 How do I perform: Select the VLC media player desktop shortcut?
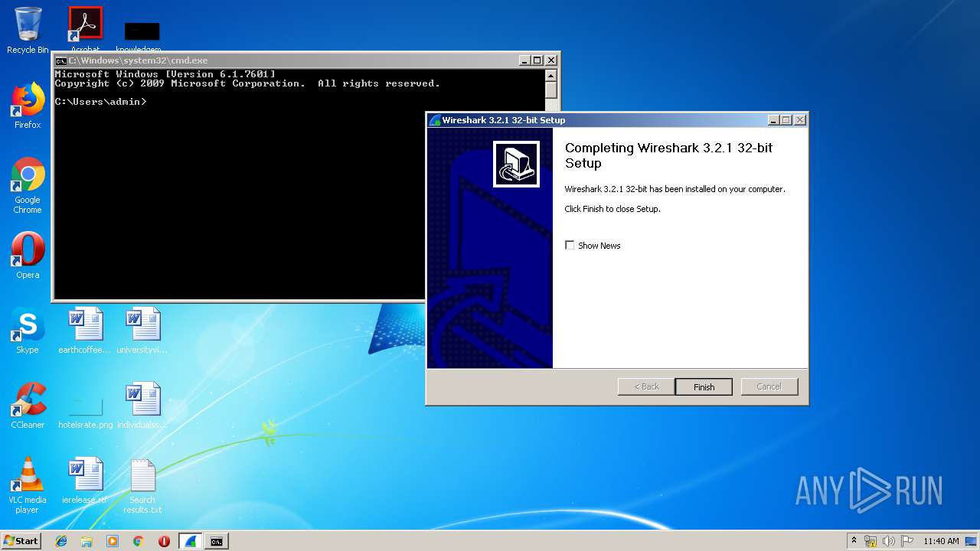(28, 485)
